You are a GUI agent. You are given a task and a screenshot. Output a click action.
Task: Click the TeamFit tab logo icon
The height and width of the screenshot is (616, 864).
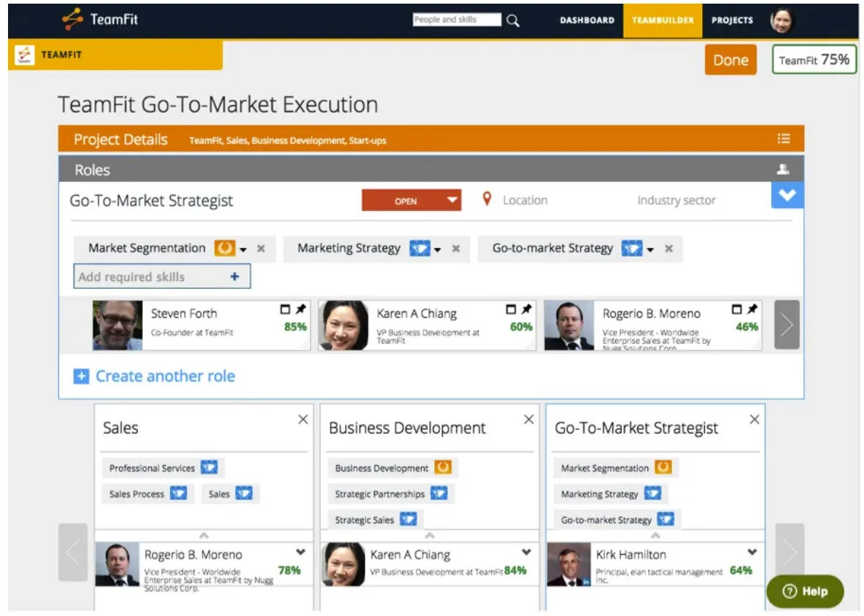click(24, 55)
